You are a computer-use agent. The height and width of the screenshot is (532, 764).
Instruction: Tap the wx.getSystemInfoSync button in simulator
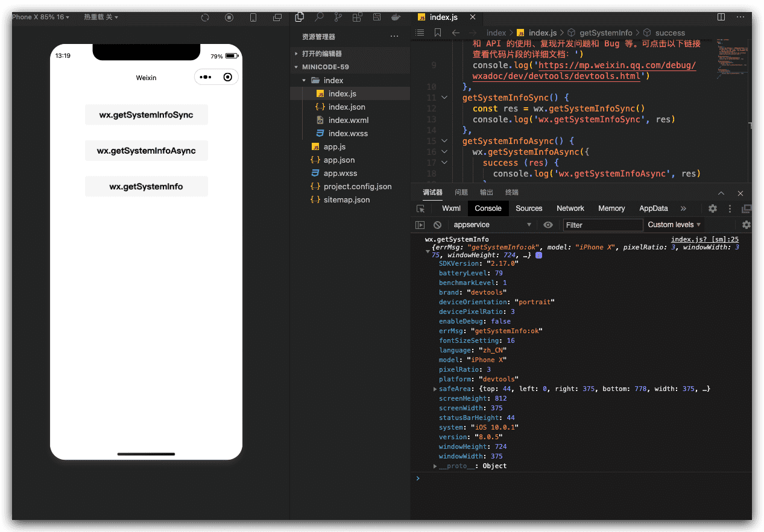[146, 114]
